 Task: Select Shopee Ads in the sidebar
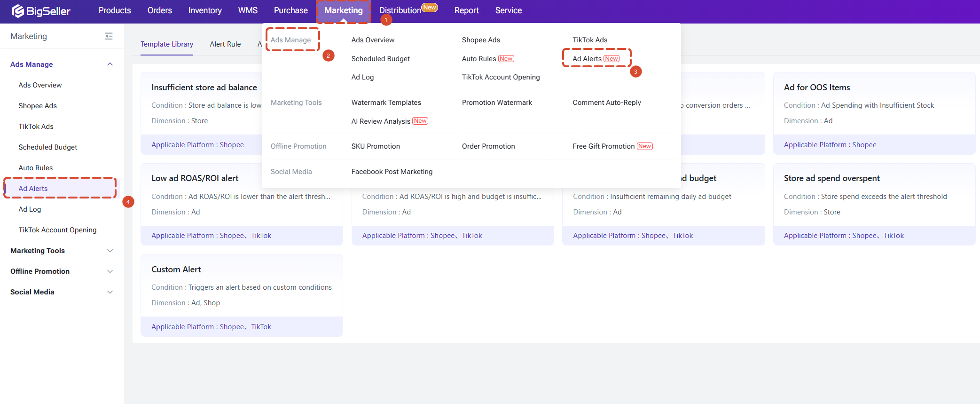tap(38, 106)
